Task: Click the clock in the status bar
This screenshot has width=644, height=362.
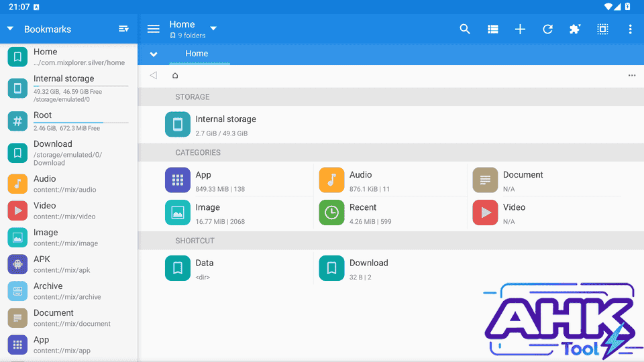Action: pyautogui.click(x=19, y=7)
